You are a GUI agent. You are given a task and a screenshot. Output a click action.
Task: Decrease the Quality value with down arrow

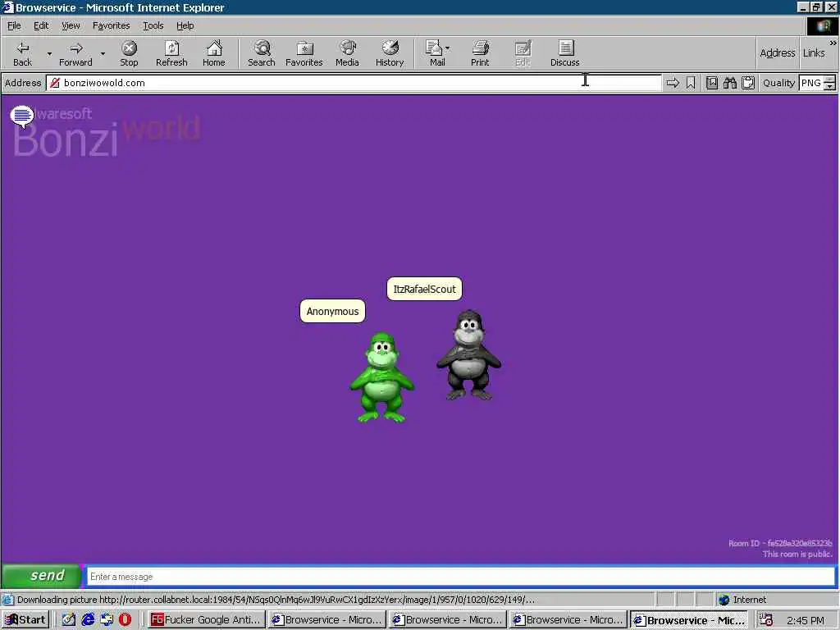[x=830, y=86]
